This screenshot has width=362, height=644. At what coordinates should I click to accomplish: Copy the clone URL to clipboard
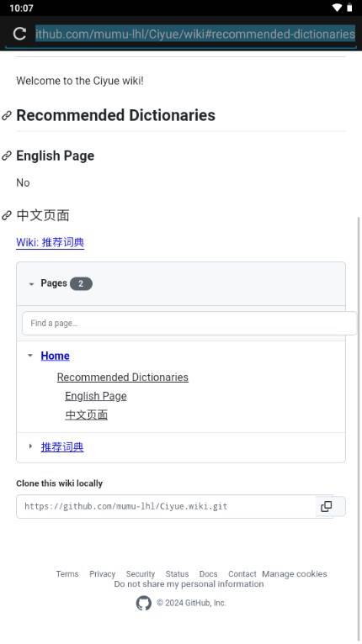click(326, 506)
